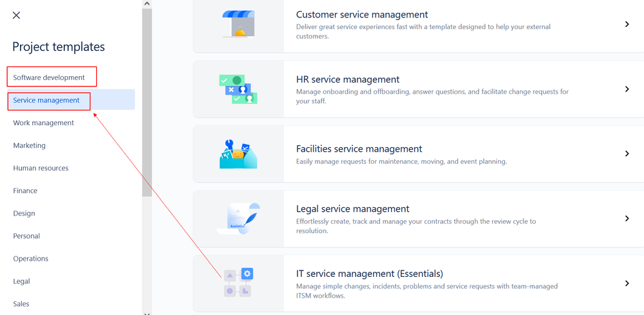644x315 pixels.
Task: Choose the Personal category
Action: click(x=26, y=236)
